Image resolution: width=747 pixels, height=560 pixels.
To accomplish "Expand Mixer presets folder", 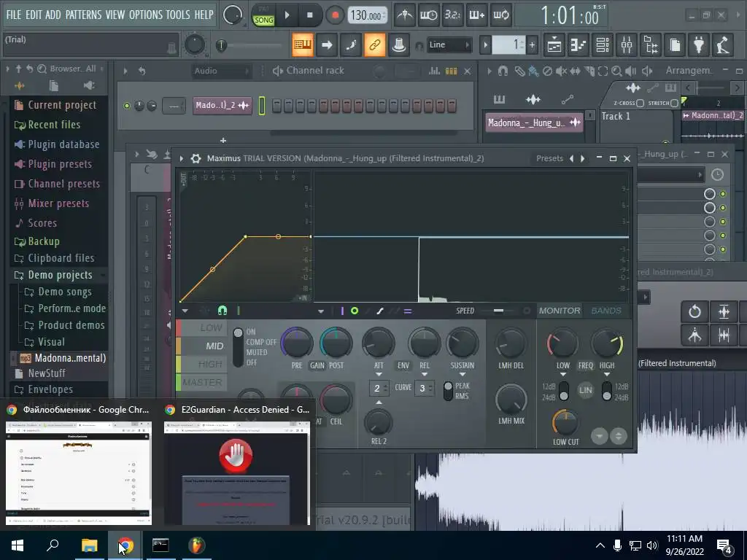I will coord(58,203).
